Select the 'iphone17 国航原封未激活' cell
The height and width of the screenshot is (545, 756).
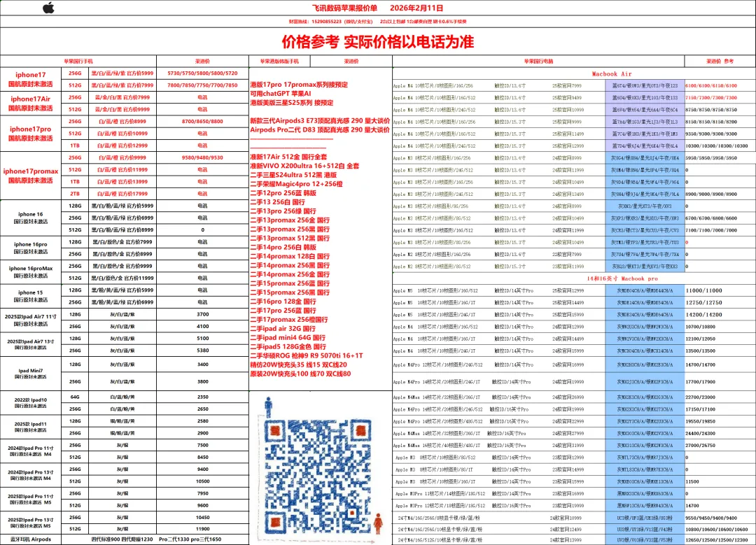[x=30, y=79]
